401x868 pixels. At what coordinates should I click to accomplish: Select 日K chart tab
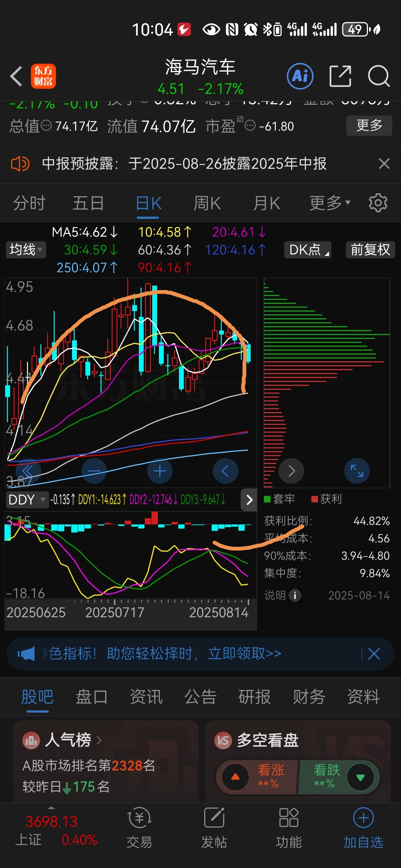[149, 203]
